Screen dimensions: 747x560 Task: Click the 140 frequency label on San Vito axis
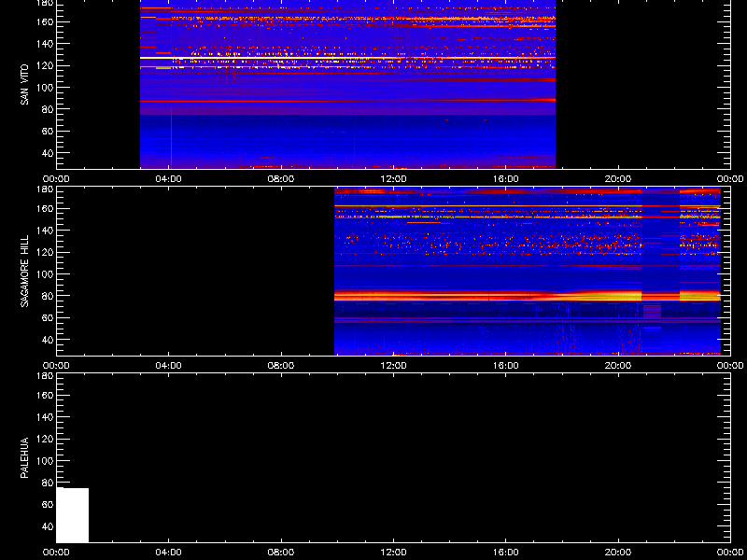coord(44,44)
